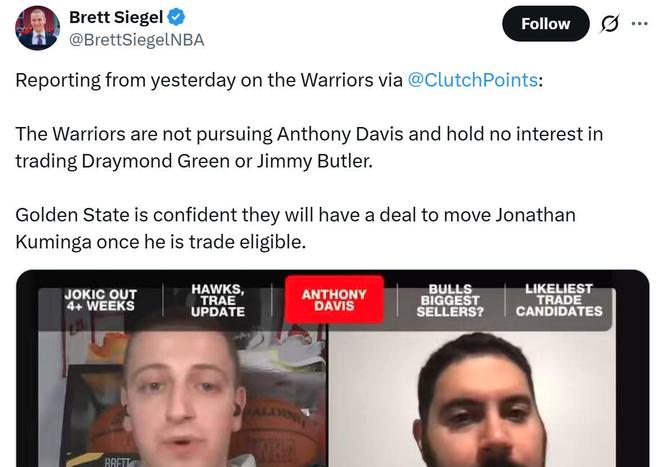Screen dimensions: 660x467
Task: Open the @ClutchPoints mention link
Action: pyautogui.click(x=472, y=80)
